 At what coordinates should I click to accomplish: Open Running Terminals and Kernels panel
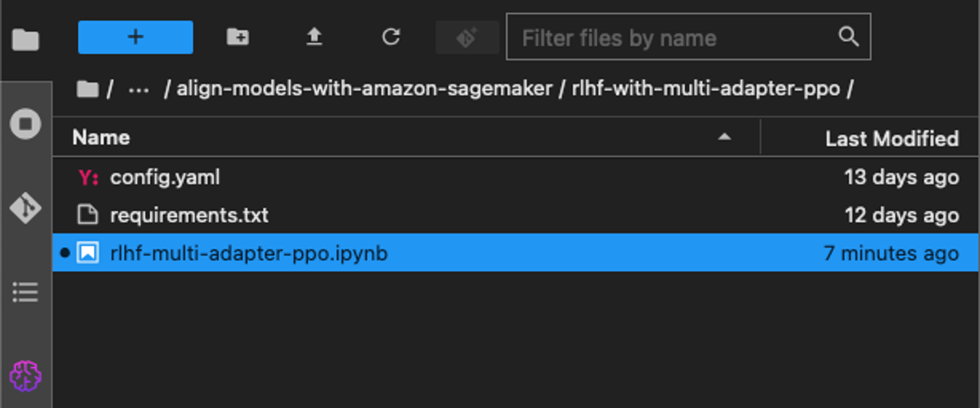(x=25, y=125)
